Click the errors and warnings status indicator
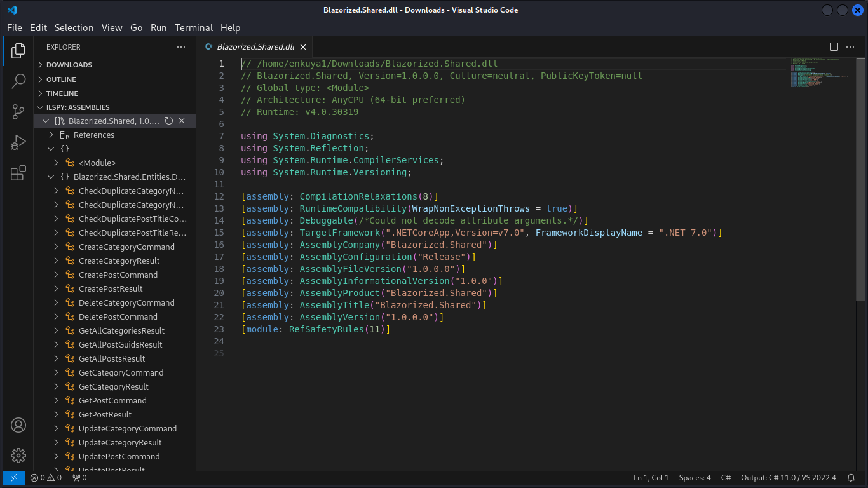The image size is (868, 488). (46, 478)
